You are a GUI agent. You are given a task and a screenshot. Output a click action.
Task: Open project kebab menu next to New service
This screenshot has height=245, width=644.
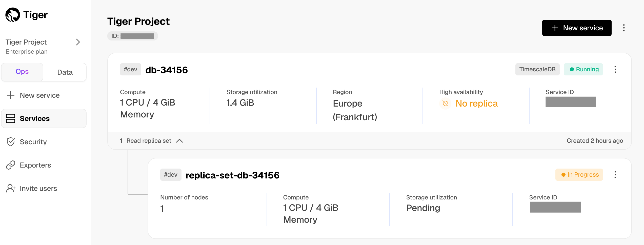coord(624,28)
